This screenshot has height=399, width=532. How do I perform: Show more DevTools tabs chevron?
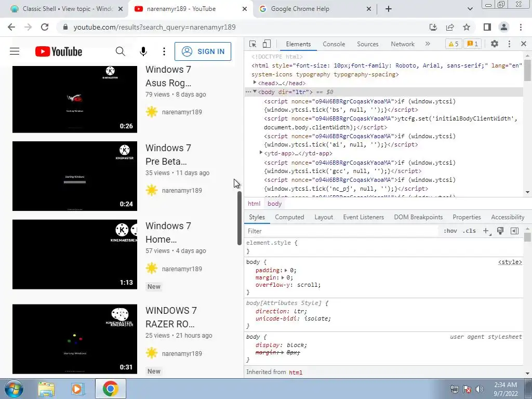click(428, 44)
